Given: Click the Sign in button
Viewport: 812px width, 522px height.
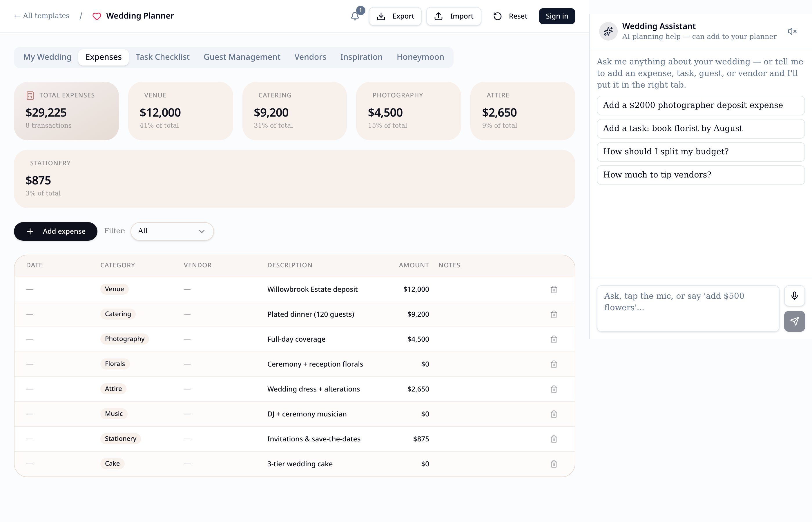Looking at the screenshot, I should click(557, 16).
